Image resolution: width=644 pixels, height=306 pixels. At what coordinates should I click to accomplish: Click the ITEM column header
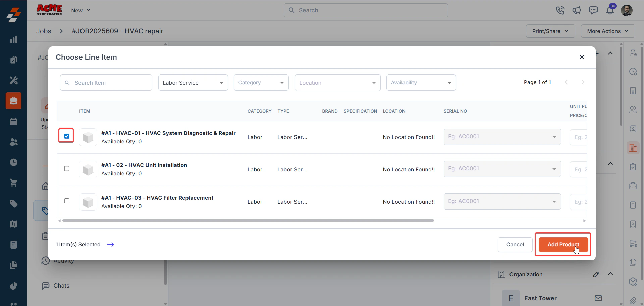click(x=85, y=111)
